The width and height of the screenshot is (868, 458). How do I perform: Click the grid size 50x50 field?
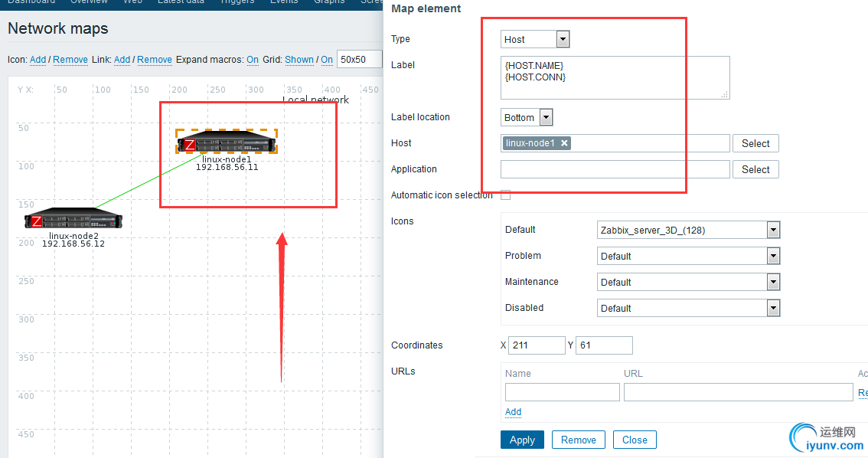coord(359,59)
